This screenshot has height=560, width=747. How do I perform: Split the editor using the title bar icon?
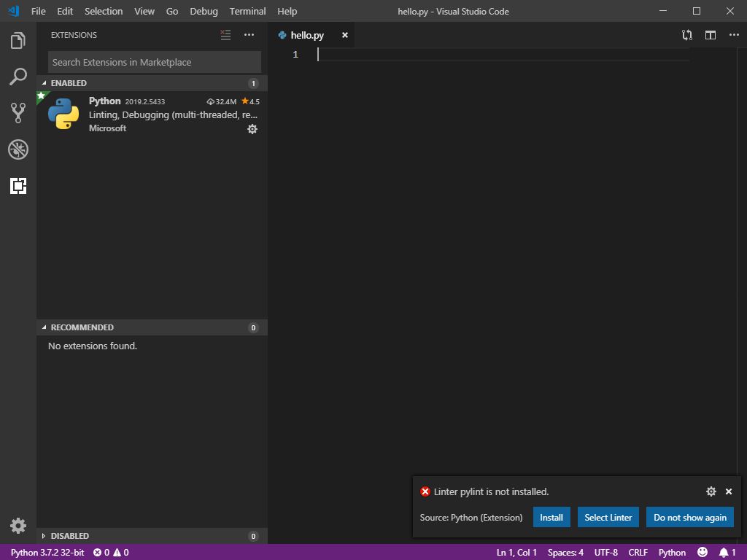pos(709,34)
